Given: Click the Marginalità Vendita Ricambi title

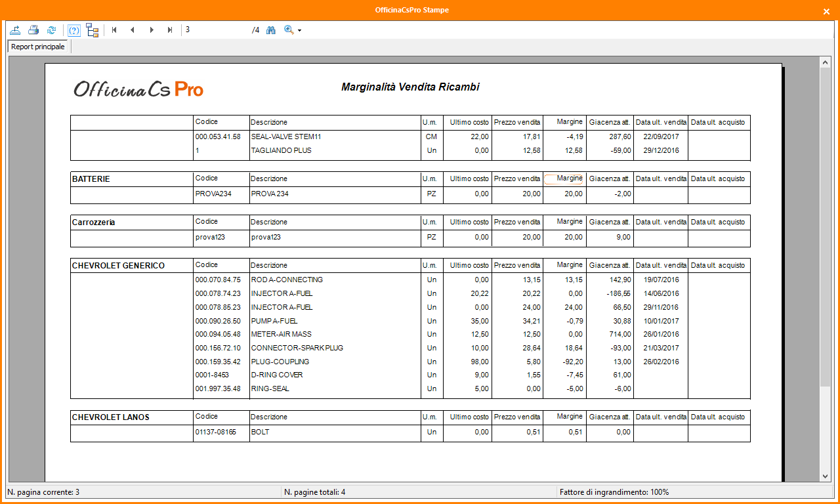Looking at the screenshot, I should (410, 87).
